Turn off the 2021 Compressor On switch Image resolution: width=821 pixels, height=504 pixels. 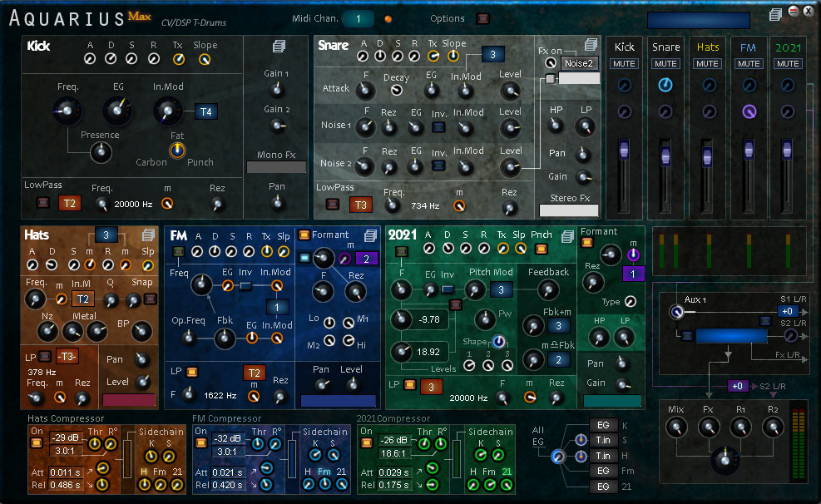(x=367, y=442)
